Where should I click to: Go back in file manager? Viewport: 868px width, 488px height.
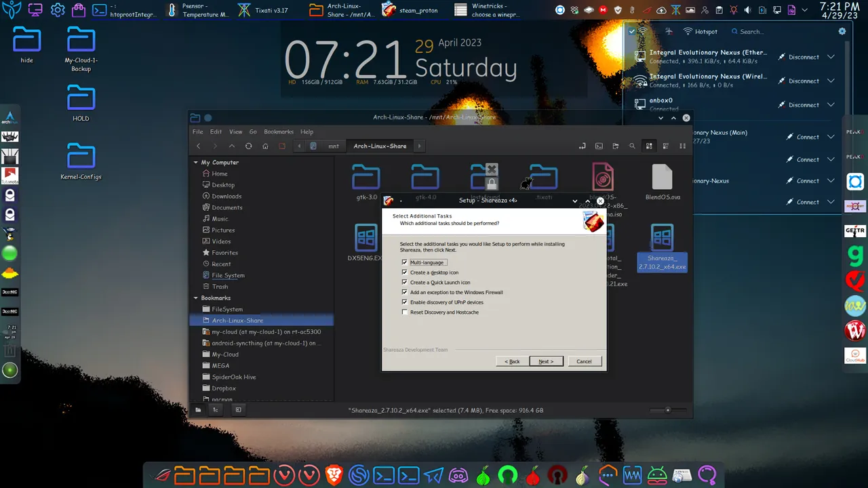198,146
